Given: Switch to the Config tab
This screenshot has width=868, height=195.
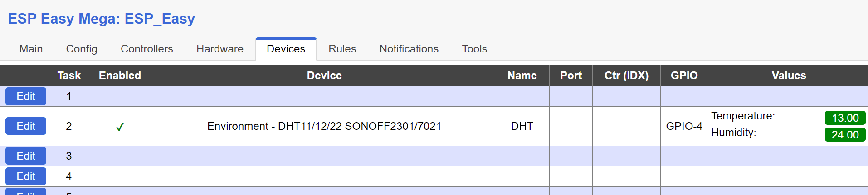Looking at the screenshot, I should (x=82, y=49).
